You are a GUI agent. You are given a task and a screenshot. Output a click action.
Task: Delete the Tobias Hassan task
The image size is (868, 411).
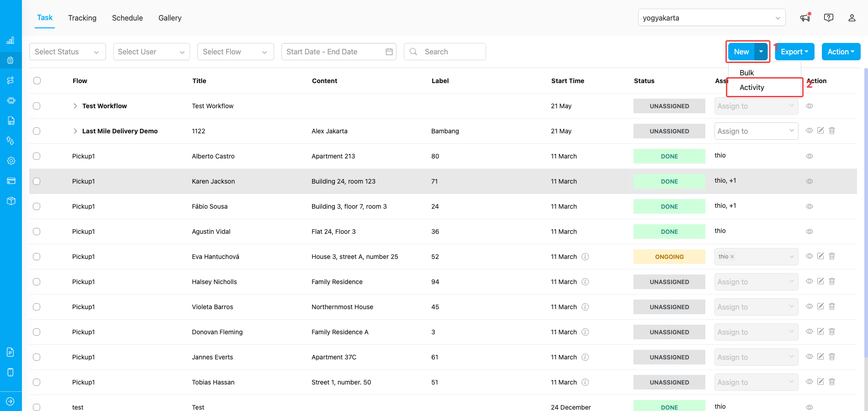(x=832, y=382)
